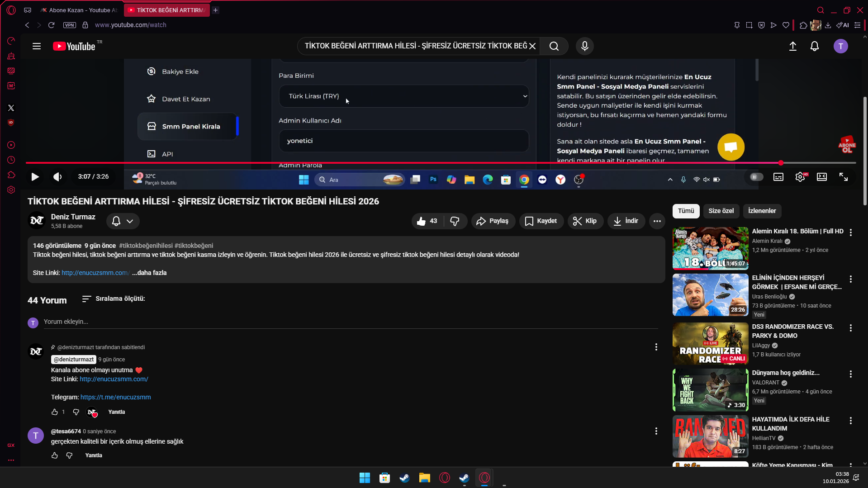Viewport: 868px width, 488px height.
Task: Share the video via Paylaş
Action: pyautogui.click(x=493, y=221)
